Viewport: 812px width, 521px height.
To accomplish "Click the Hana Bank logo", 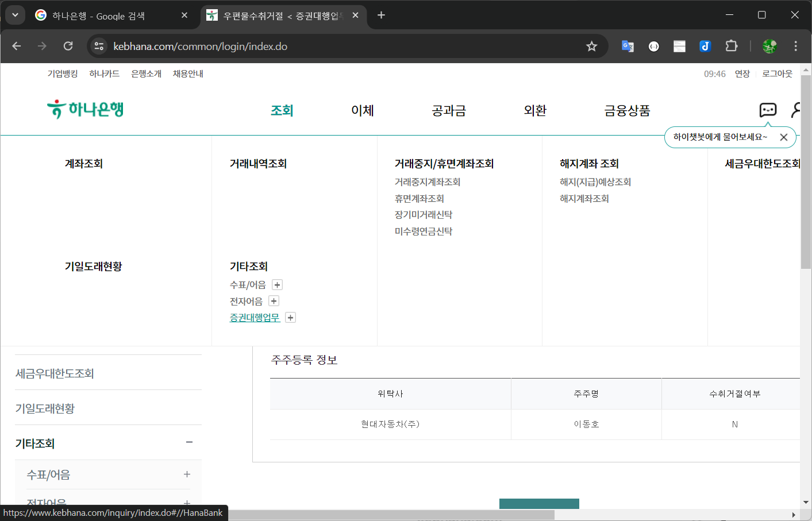I will pos(86,109).
